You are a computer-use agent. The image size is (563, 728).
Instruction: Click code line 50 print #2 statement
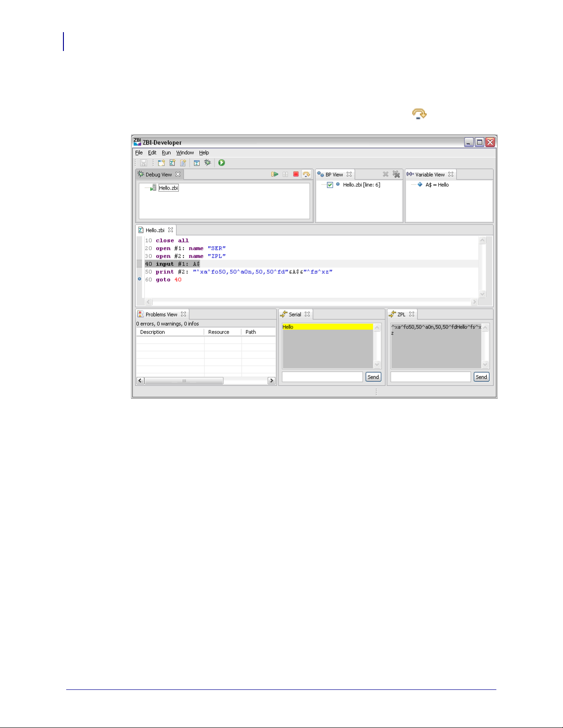click(239, 272)
